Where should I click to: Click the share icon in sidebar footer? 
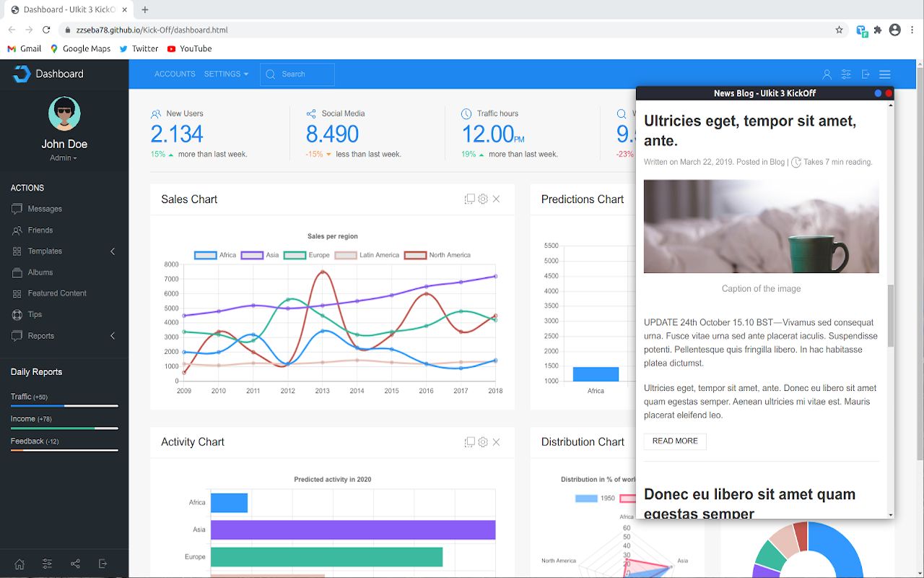(x=75, y=564)
